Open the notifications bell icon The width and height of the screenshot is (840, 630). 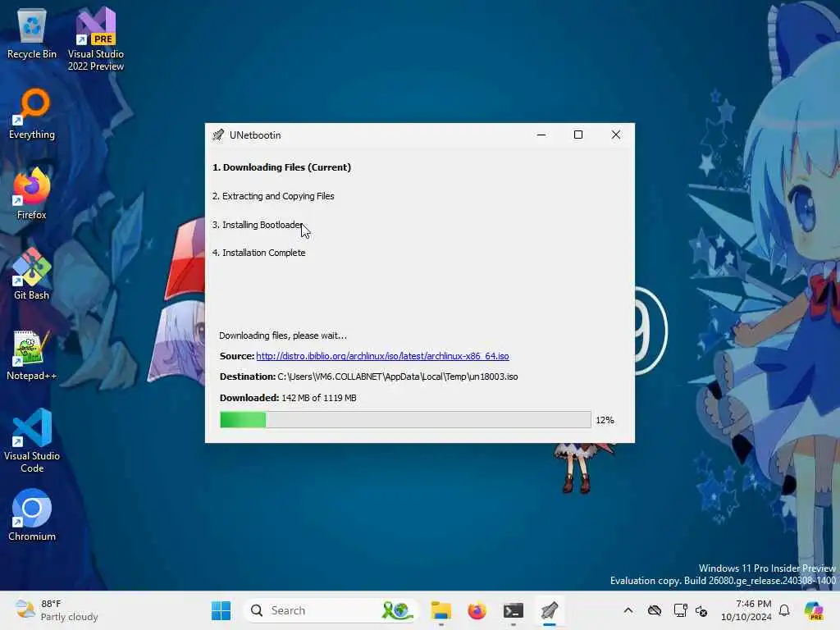[784, 610]
